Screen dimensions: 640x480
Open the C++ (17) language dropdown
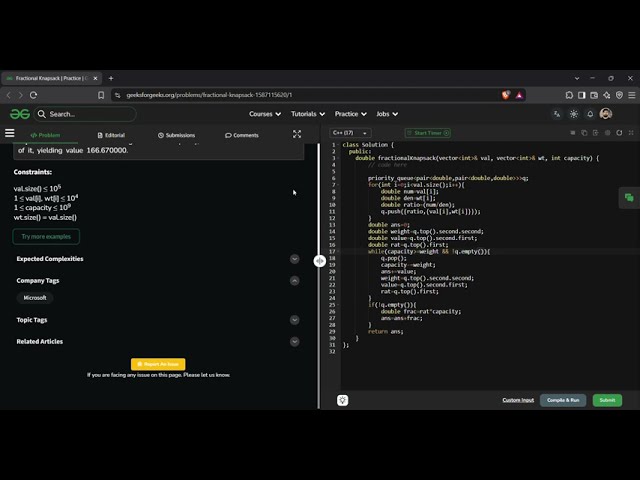[350, 133]
